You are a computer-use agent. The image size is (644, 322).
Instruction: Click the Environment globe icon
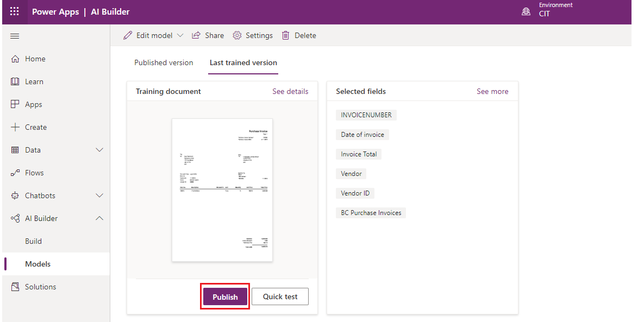(x=526, y=11)
